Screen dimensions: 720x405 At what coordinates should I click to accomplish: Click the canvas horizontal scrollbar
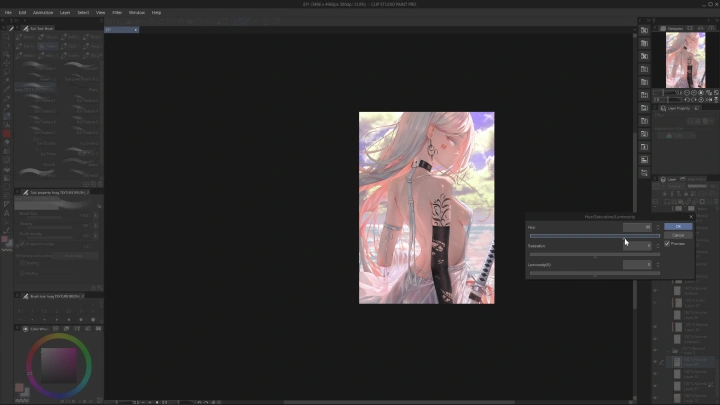pos(399,402)
